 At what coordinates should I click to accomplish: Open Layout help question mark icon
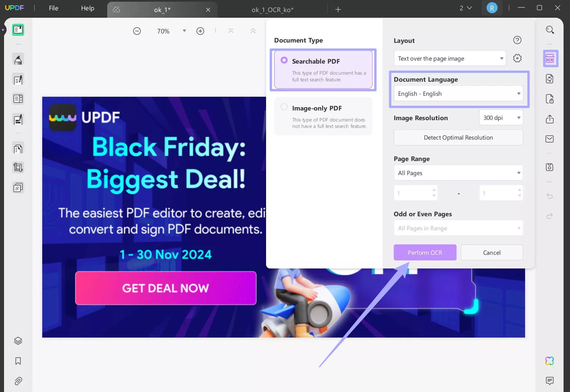tap(517, 40)
